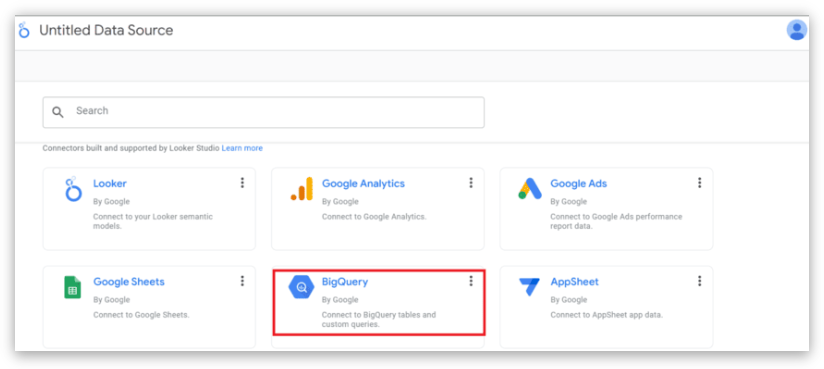Viewport: 824px width, 369px height.
Task: Click 'Connect to Google Analytics.' description
Action: click(374, 217)
